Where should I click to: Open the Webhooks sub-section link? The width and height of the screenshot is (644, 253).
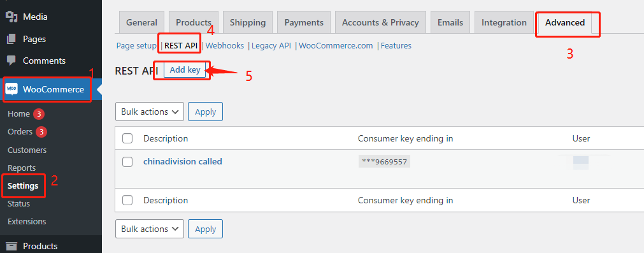pyautogui.click(x=225, y=46)
